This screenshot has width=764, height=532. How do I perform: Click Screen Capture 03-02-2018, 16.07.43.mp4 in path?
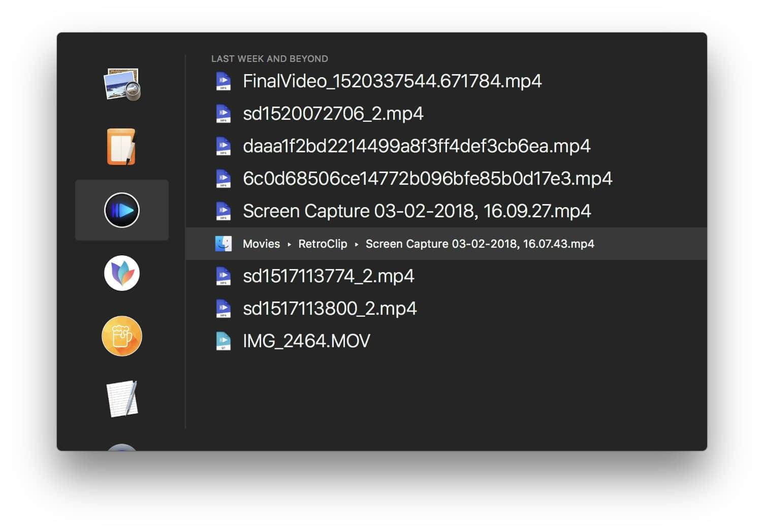pyautogui.click(x=480, y=244)
